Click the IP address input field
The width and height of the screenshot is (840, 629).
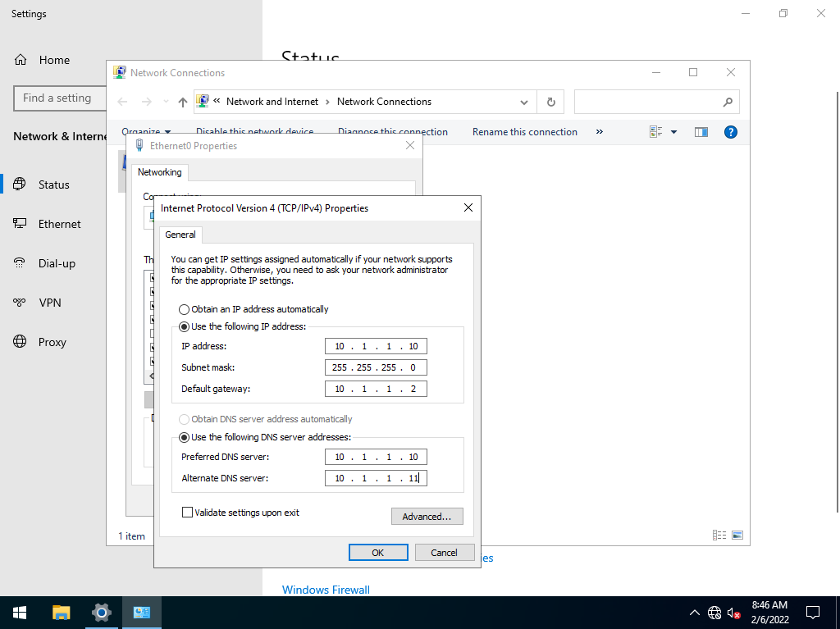click(376, 346)
